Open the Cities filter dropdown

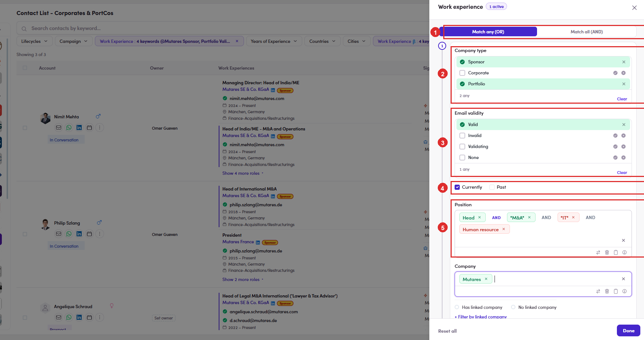click(x=356, y=41)
